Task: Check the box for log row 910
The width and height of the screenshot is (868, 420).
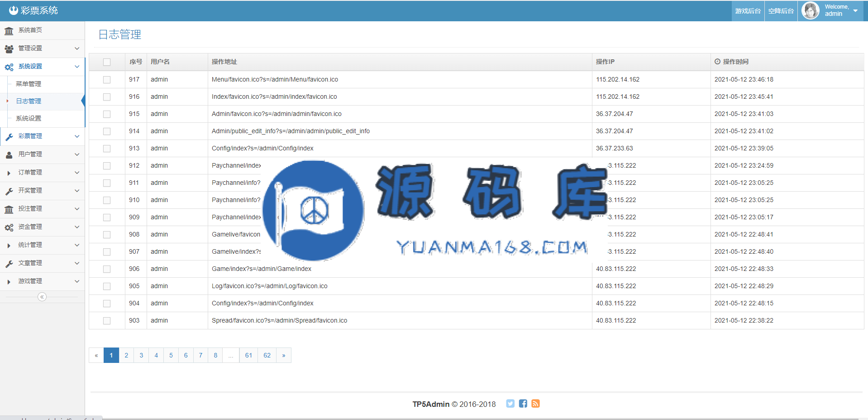Action: tap(107, 200)
